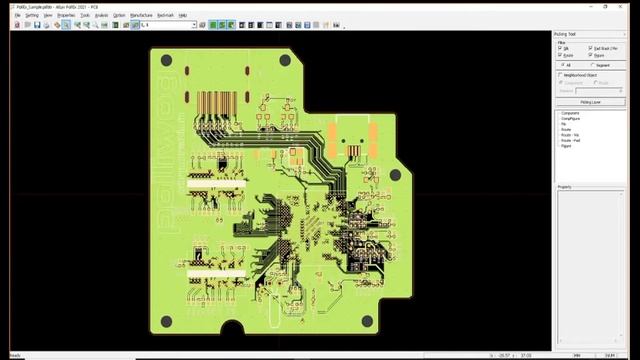Click the first black window-layout toolbar icon
The height and width of the screenshot is (360, 640).
click(x=242, y=25)
